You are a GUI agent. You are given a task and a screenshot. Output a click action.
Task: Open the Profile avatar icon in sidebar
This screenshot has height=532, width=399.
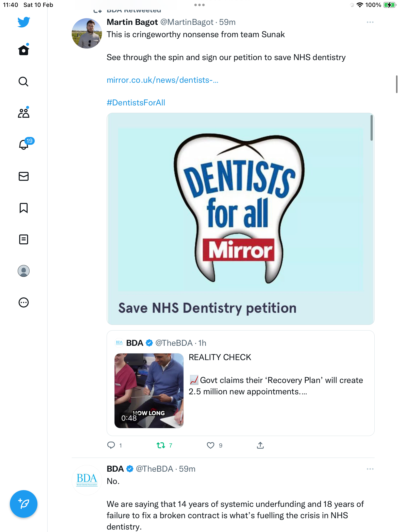[24, 271]
